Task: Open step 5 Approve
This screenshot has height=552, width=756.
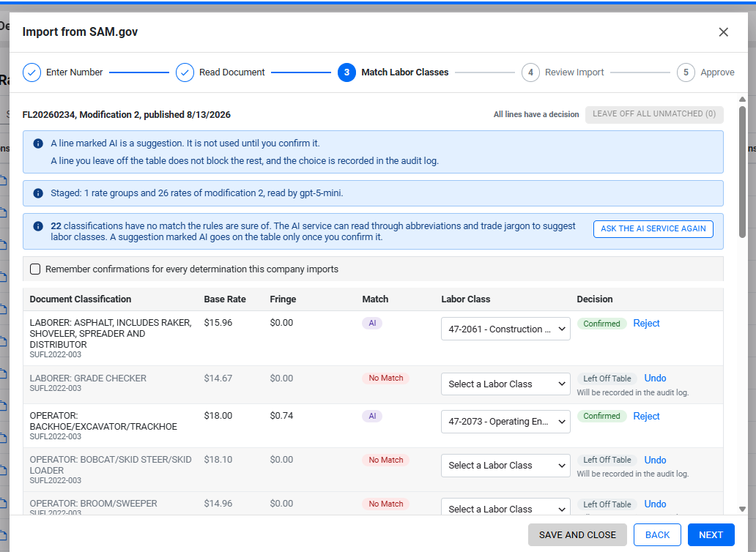Action: [706, 72]
